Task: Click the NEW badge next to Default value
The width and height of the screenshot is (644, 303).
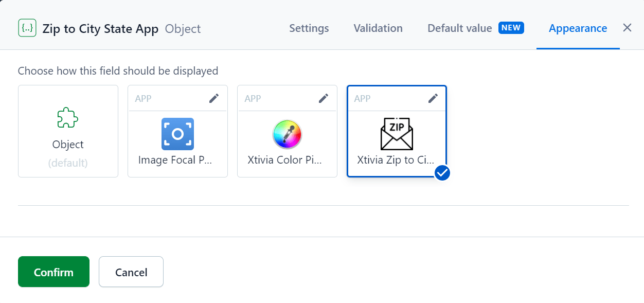Action: 511,28
